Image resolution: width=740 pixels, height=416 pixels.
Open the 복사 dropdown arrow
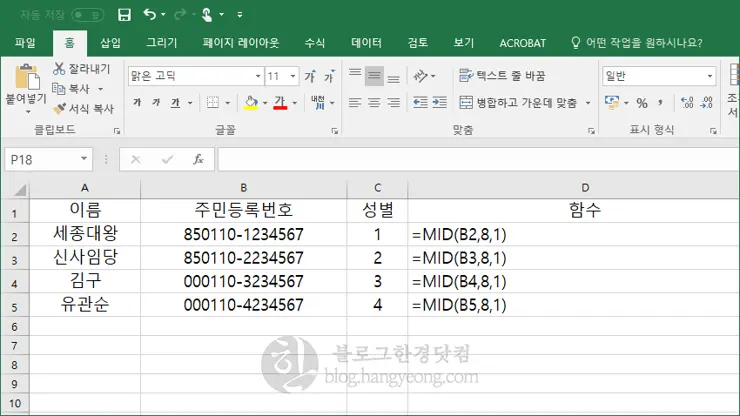click(101, 89)
